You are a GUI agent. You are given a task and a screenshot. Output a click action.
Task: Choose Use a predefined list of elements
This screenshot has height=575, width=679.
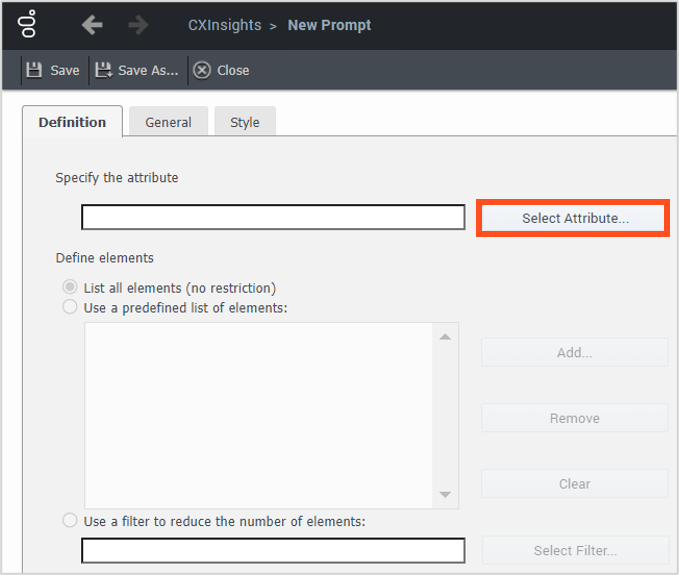coord(70,307)
